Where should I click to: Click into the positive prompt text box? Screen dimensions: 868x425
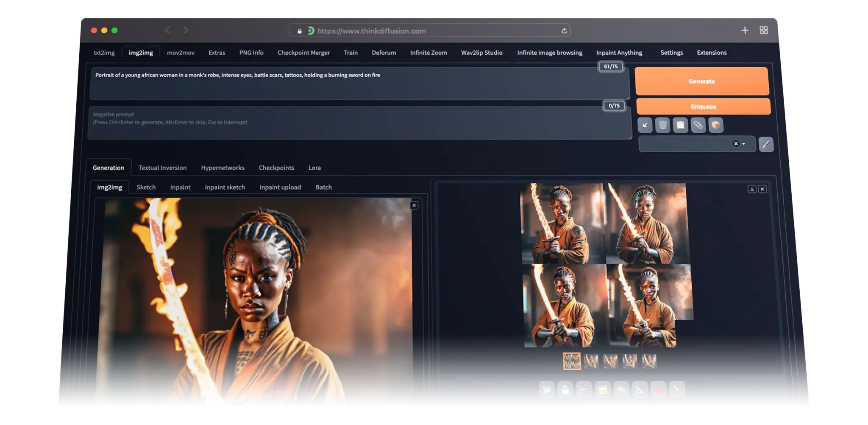(x=359, y=83)
